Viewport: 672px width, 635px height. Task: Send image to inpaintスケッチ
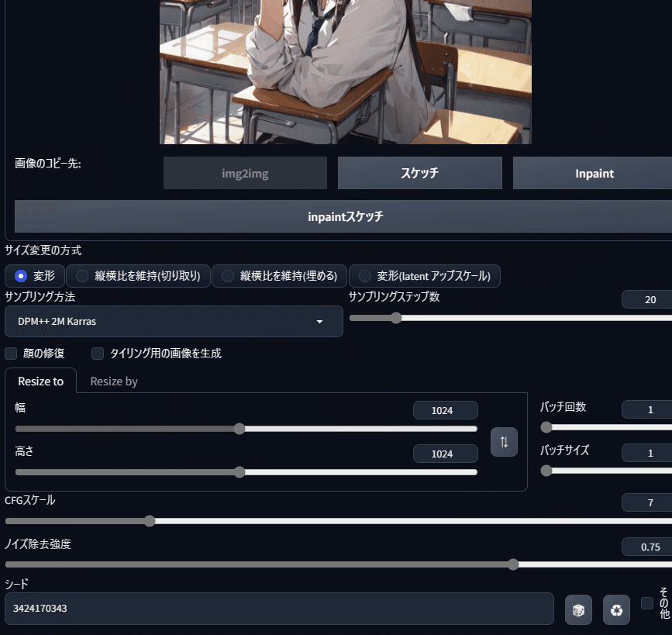pyautogui.click(x=345, y=216)
